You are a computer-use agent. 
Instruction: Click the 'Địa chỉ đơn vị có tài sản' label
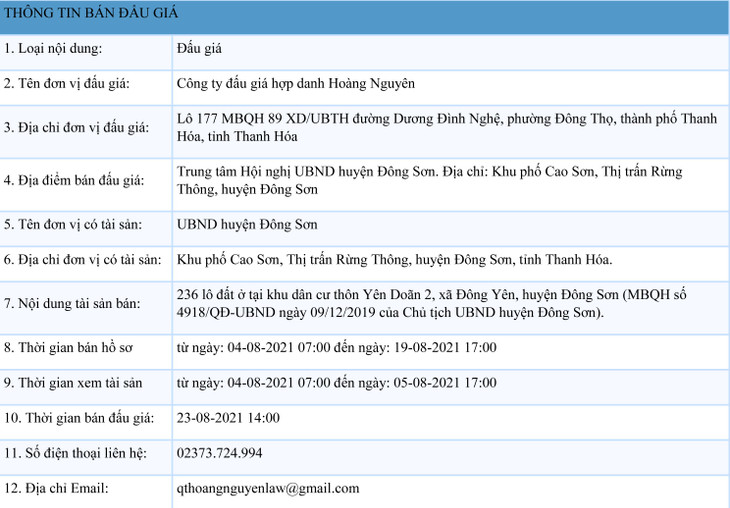tap(83, 260)
